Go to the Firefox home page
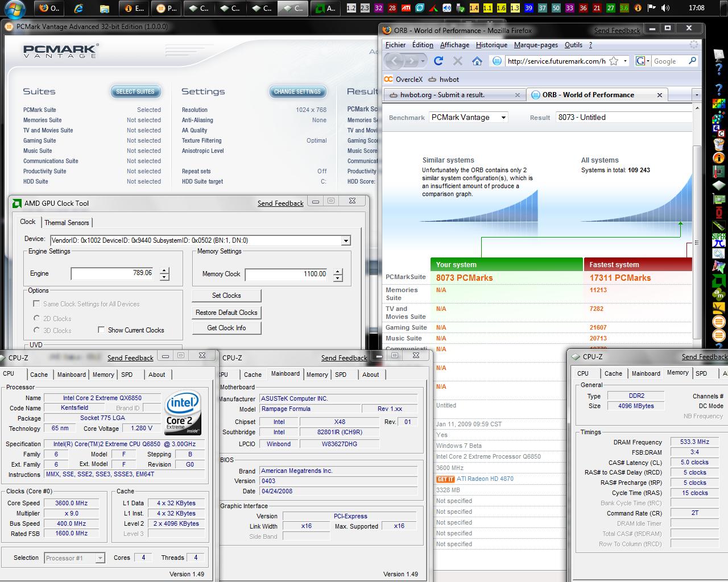 [x=477, y=61]
